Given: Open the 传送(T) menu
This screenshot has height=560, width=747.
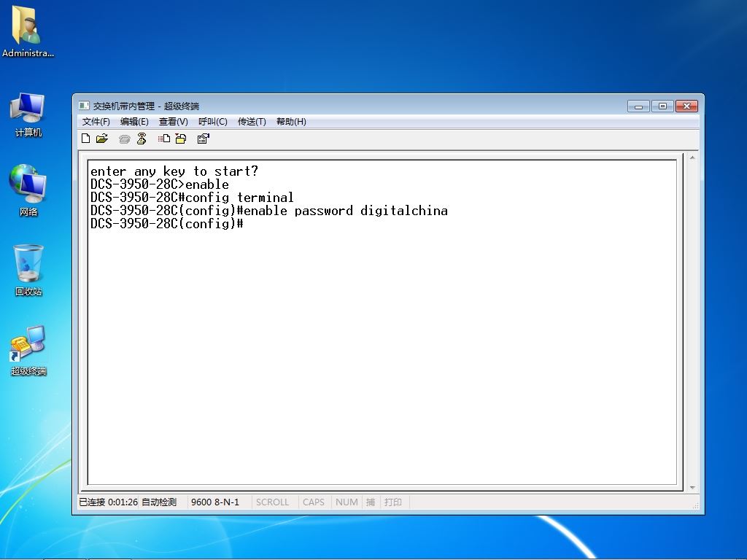Looking at the screenshot, I should point(252,122).
